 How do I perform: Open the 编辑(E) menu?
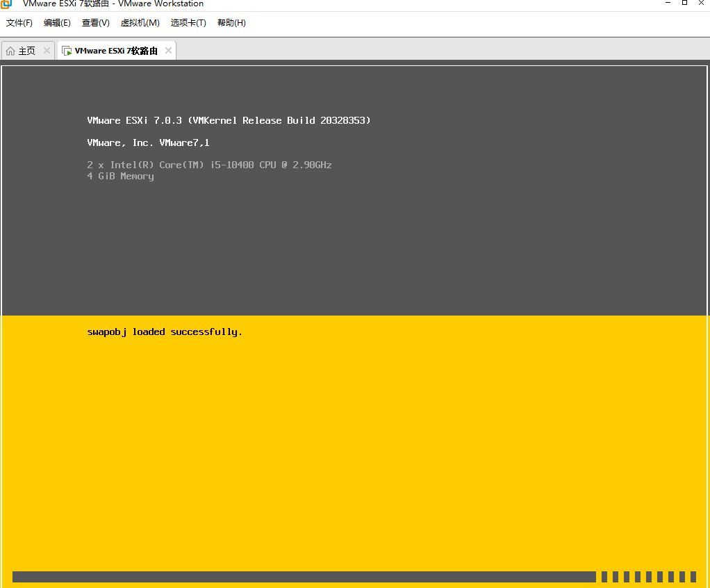click(57, 23)
